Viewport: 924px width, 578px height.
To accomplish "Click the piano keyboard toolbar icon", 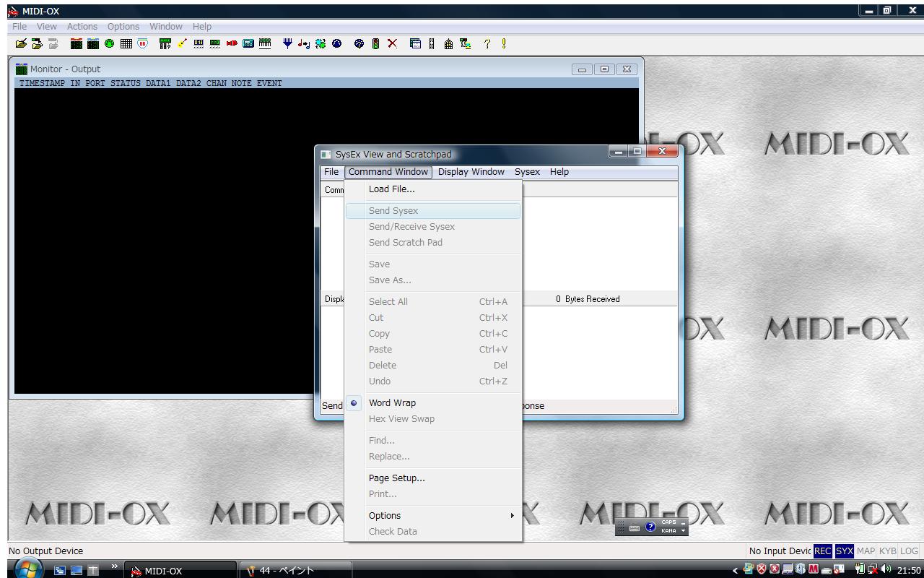I will pyautogui.click(x=265, y=43).
